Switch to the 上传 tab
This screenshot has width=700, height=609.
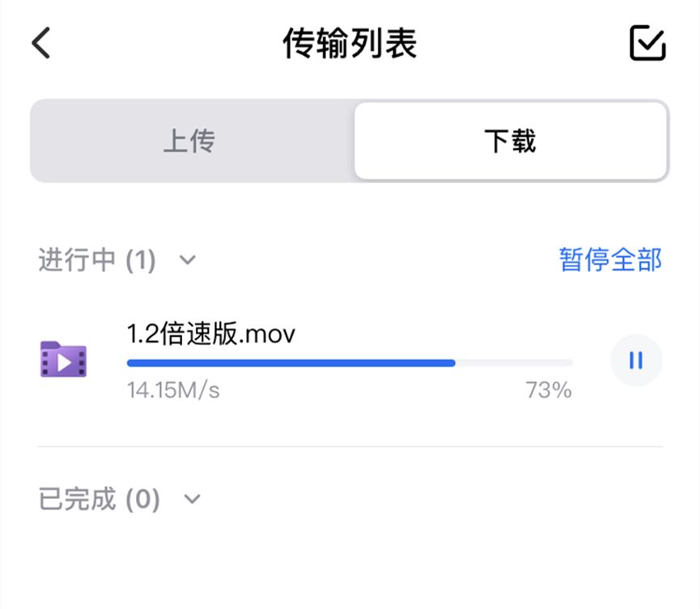click(192, 139)
